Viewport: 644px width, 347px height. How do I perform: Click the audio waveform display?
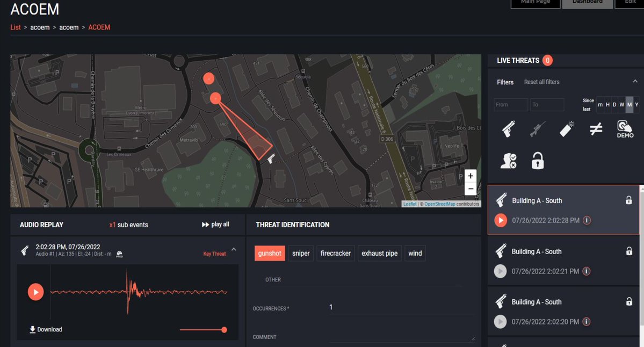pos(139,292)
